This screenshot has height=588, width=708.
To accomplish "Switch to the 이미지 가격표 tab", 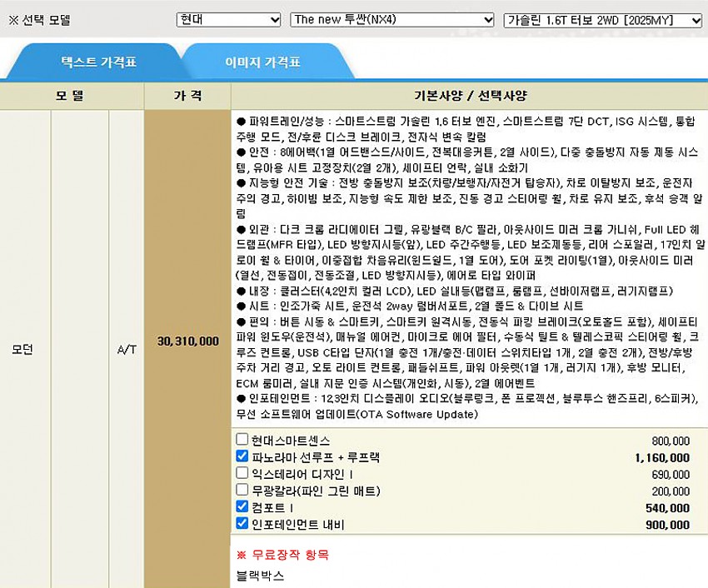I will point(262,62).
